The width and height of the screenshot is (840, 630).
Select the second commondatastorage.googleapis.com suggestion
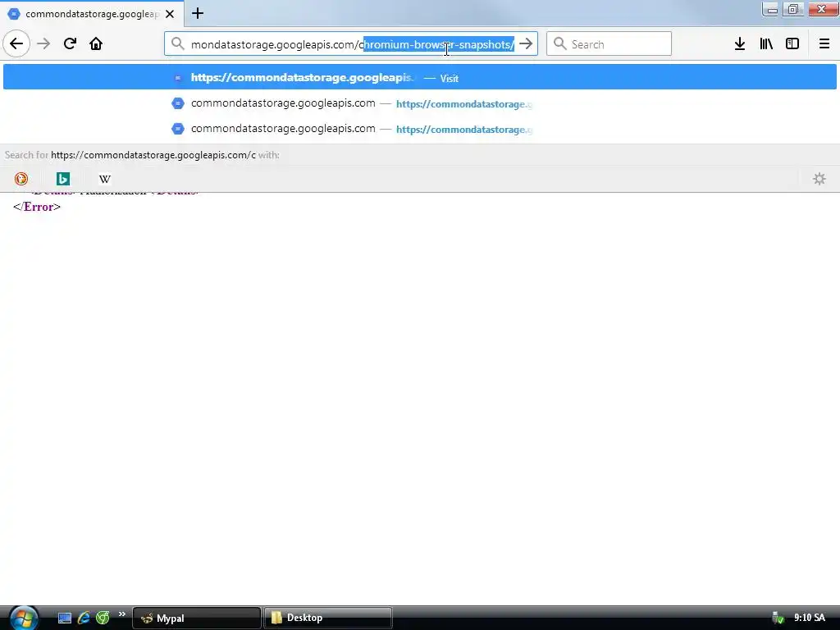tap(419, 103)
